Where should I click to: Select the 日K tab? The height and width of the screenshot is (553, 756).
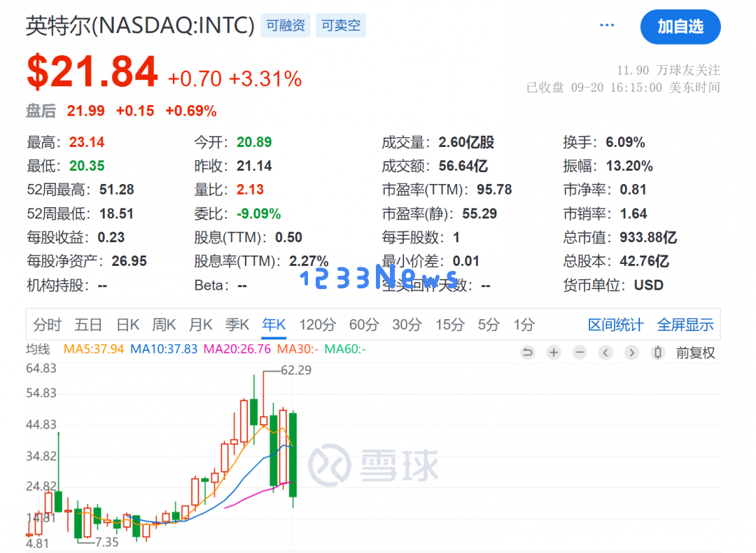coord(128,325)
